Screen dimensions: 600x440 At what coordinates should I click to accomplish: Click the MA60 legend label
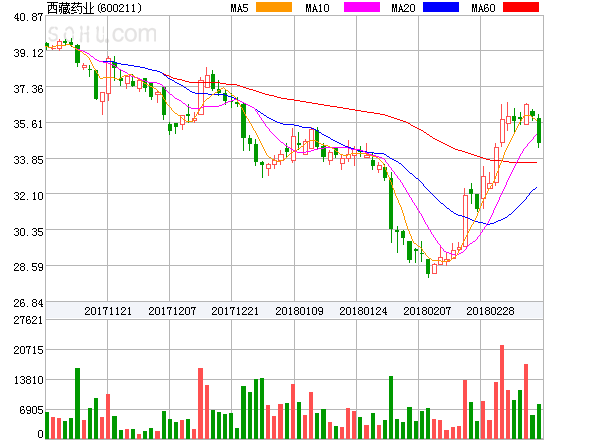pos(483,8)
